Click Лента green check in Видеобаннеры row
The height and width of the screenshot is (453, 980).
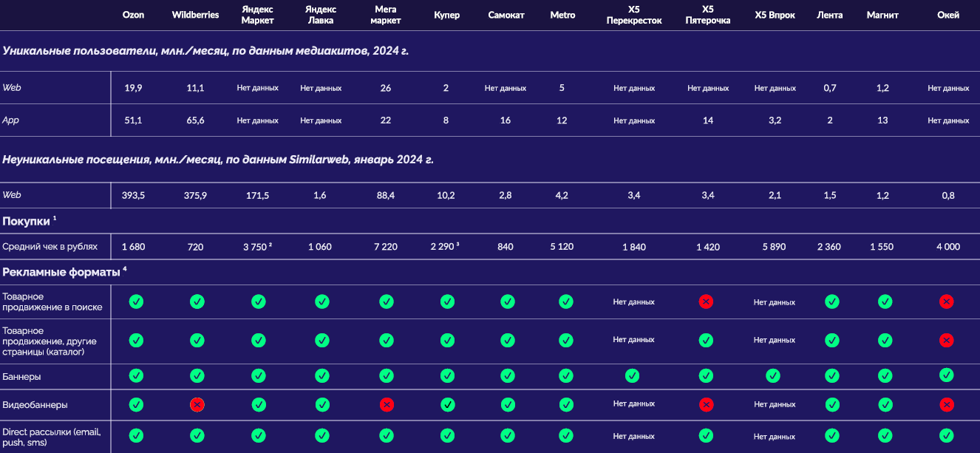coord(832,404)
